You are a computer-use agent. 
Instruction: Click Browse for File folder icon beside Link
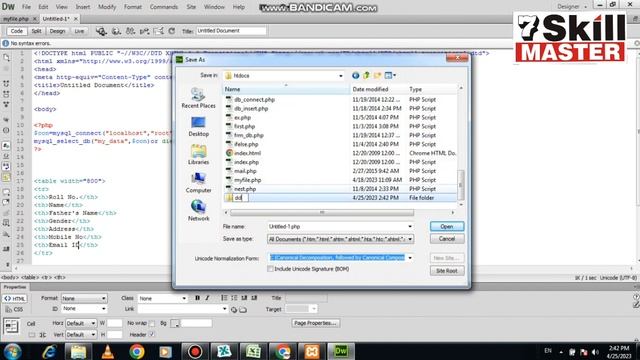(243, 309)
